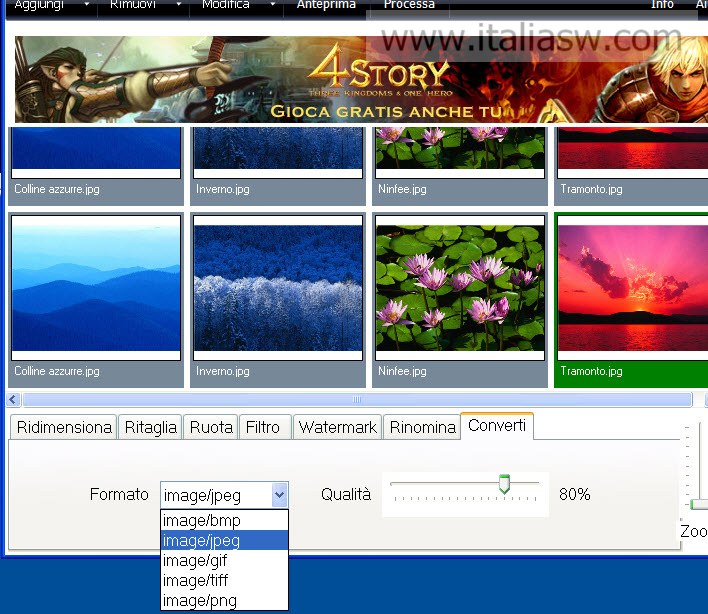The image size is (708, 614).
Task: Select image/bmp in the format list
Action: point(202,520)
